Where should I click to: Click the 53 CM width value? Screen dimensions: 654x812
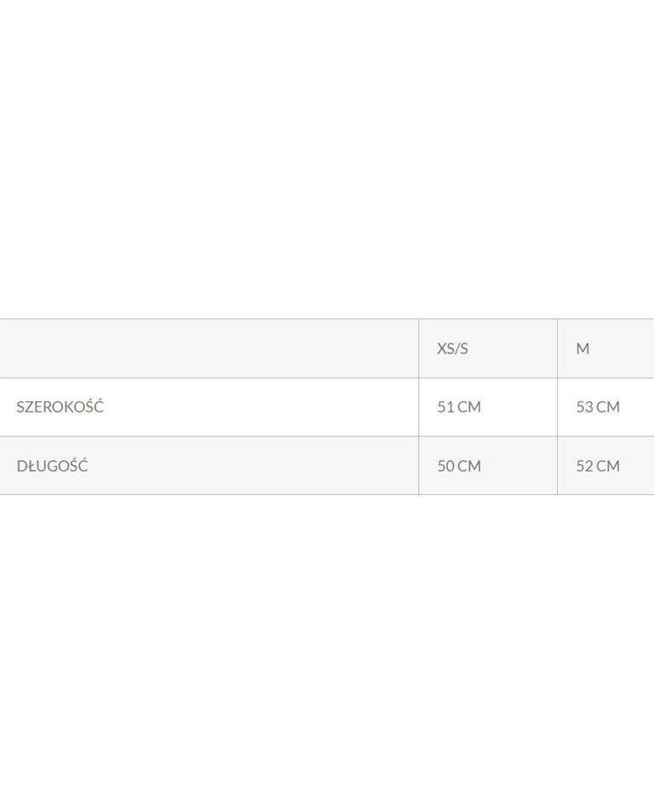pyautogui.click(x=597, y=407)
